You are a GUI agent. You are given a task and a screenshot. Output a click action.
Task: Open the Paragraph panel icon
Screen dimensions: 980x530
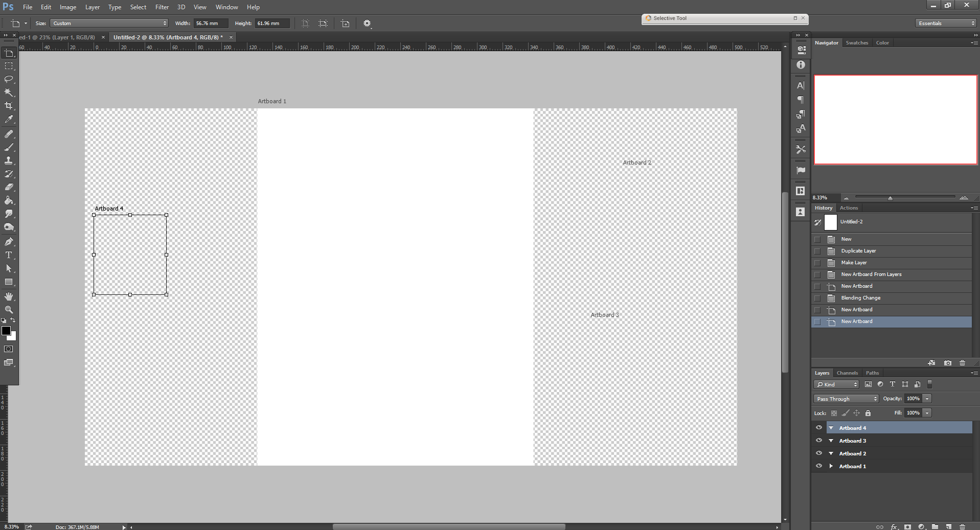[801, 100]
